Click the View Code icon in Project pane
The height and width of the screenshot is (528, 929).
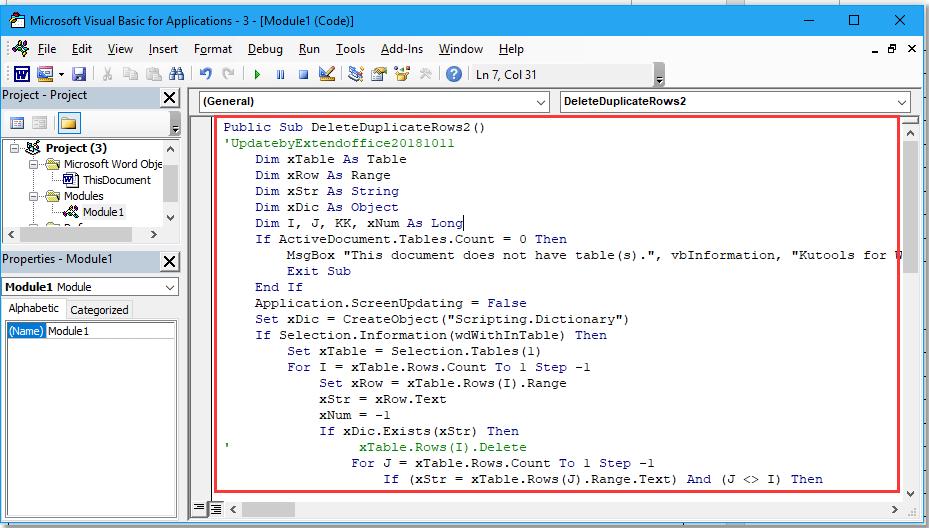[17, 123]
